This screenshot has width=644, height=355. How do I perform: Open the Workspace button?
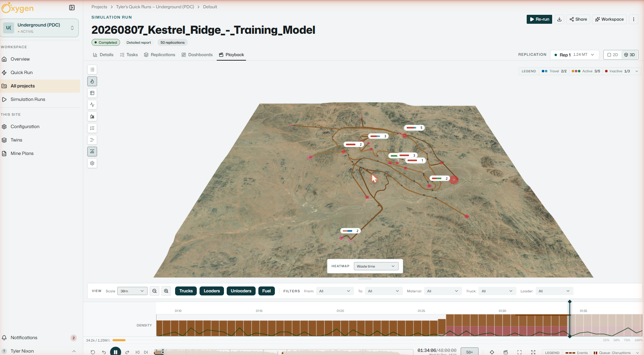click(610, 19)
